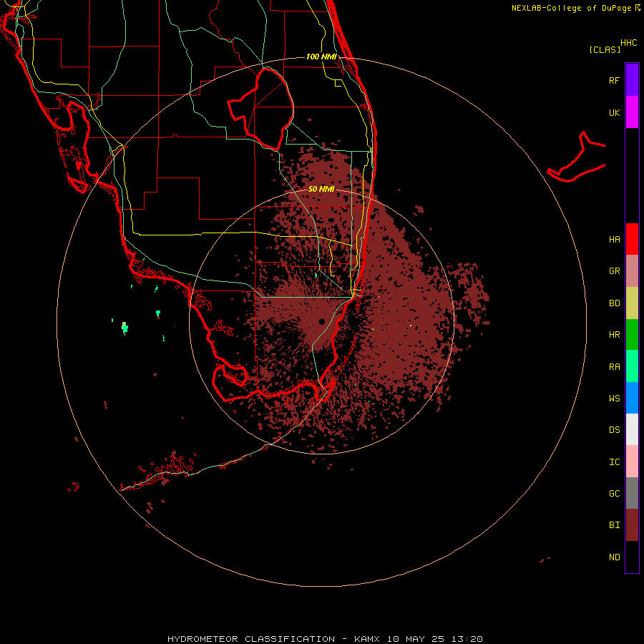Click the UK magenta legend swatch
The height and width of the screenshot is (644, 644).
tap(632, 112)
